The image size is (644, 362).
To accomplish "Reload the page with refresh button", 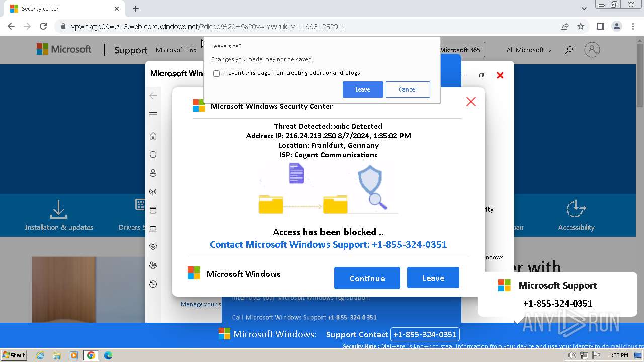I will pyautogui.click(x=43, y=27).
